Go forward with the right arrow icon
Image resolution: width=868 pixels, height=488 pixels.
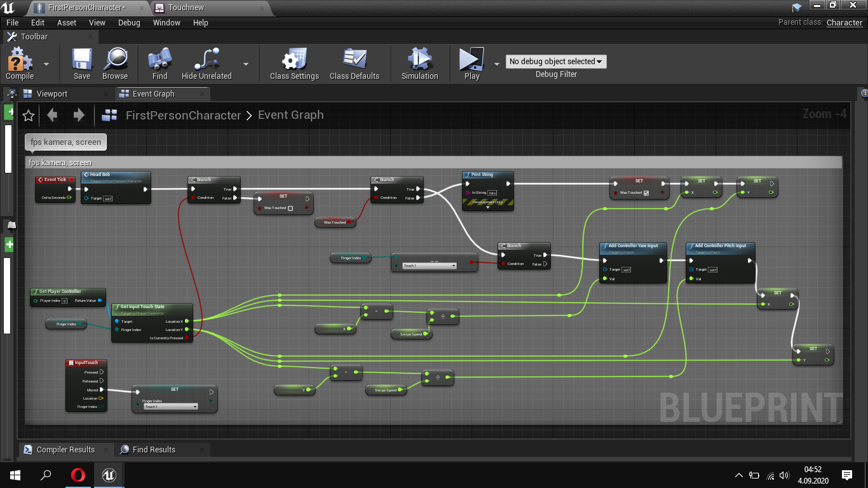(79, 115)
